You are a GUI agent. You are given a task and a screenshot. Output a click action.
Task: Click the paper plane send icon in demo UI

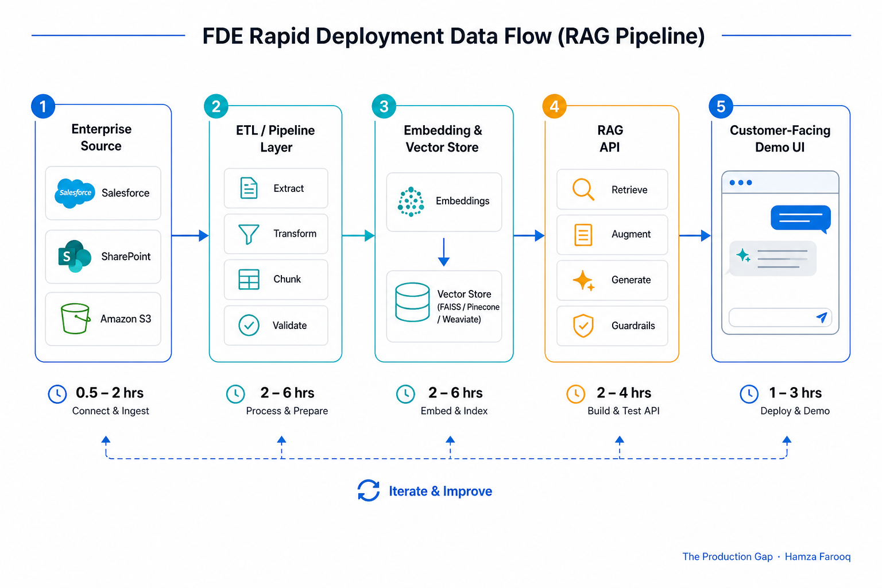pos(822,318)
